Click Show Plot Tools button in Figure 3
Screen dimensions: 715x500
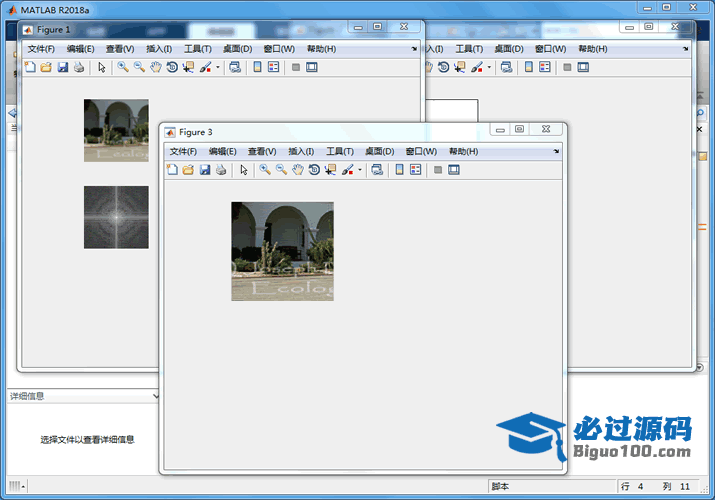pos(454,170)
